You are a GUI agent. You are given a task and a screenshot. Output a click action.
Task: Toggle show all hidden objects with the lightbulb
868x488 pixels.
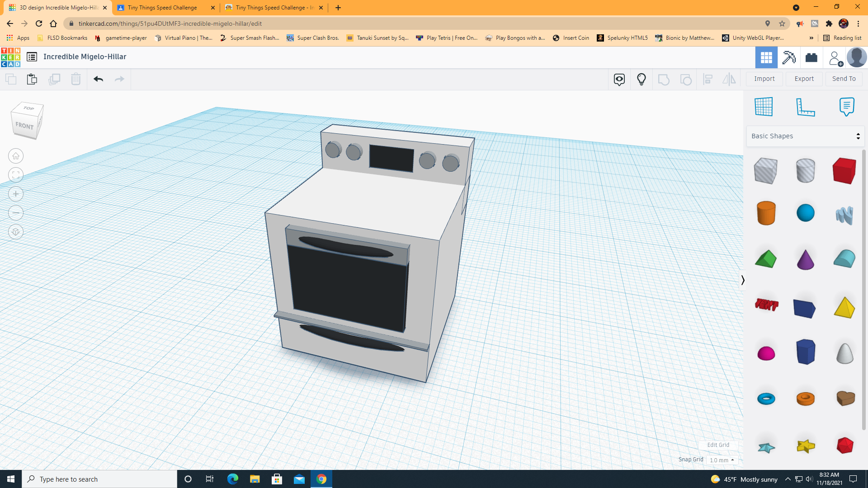click(642, 79)
